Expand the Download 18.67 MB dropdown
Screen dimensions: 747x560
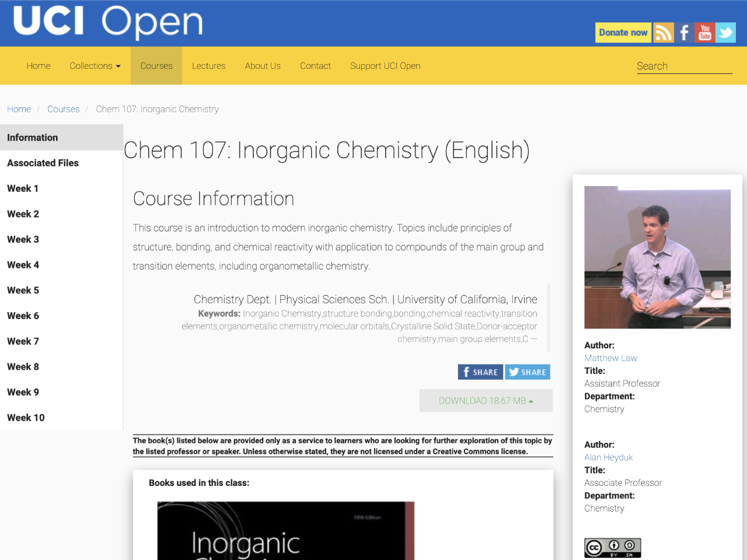[486, 401]
